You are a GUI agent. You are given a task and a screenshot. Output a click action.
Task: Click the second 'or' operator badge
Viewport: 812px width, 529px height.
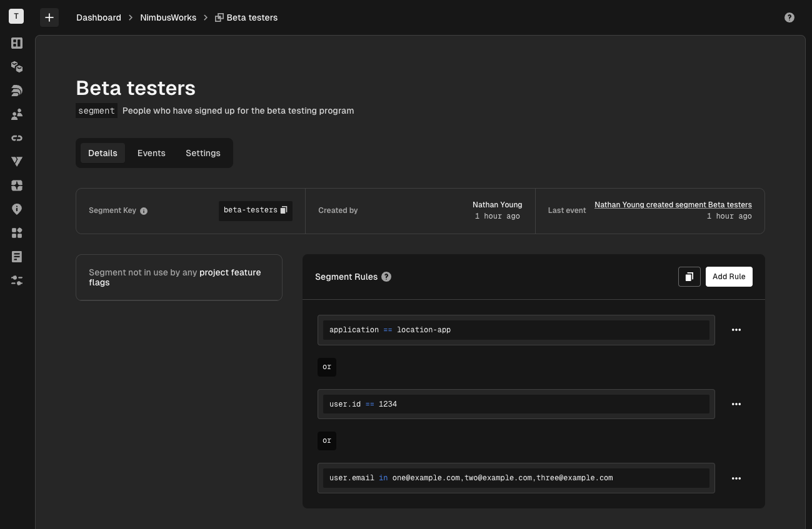(x=327, y=441)
